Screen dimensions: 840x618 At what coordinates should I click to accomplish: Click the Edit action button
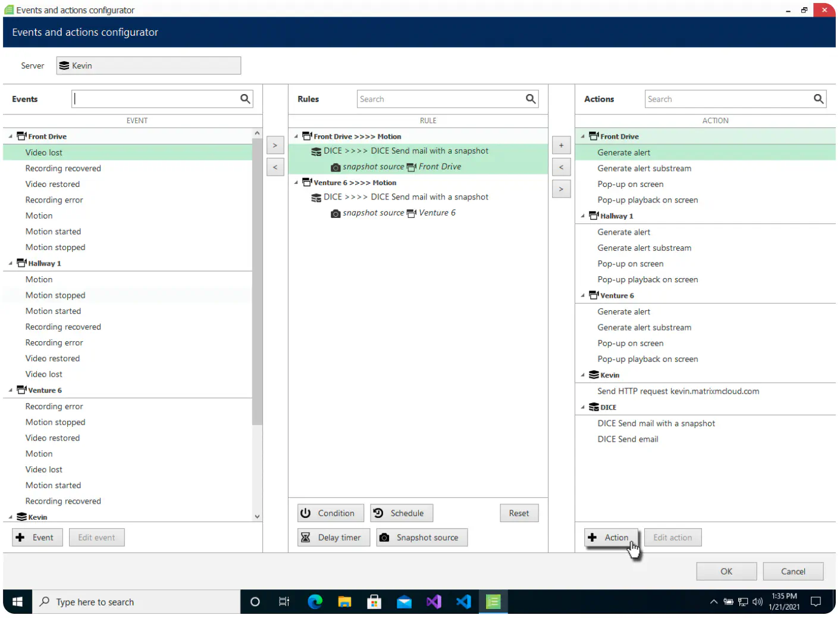coord(673,537)
